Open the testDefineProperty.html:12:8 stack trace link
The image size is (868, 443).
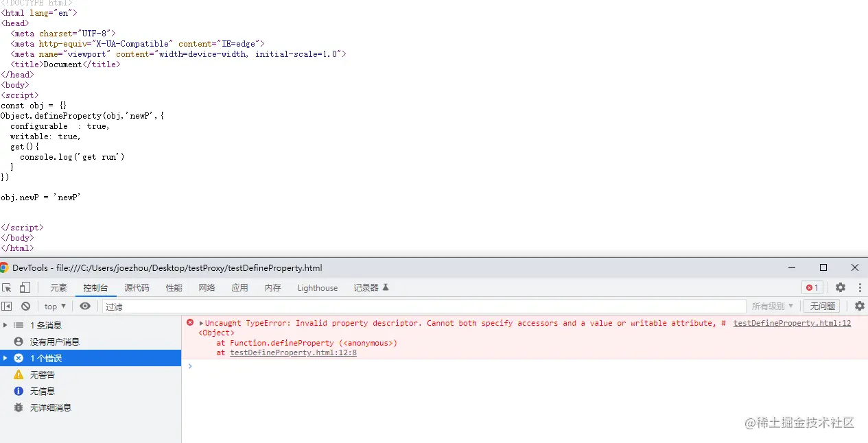[293, 352]
